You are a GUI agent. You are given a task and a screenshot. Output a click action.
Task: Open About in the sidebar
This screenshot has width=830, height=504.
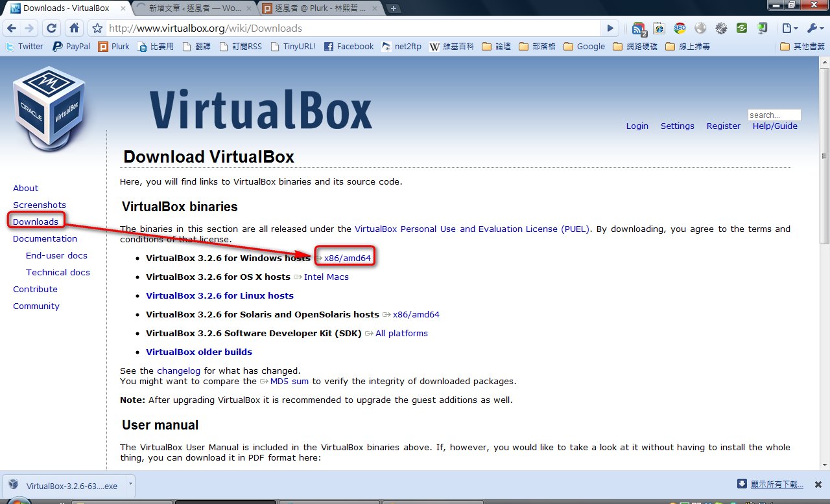[26, 188]
